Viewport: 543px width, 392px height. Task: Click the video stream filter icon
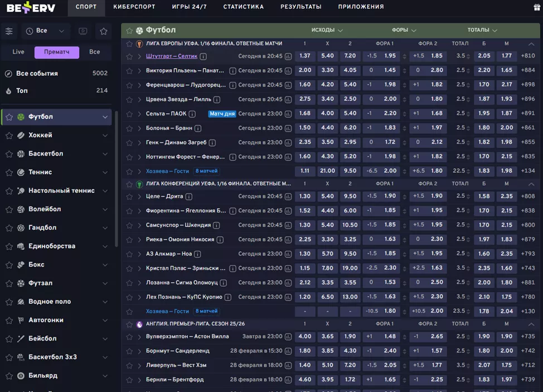83,31
